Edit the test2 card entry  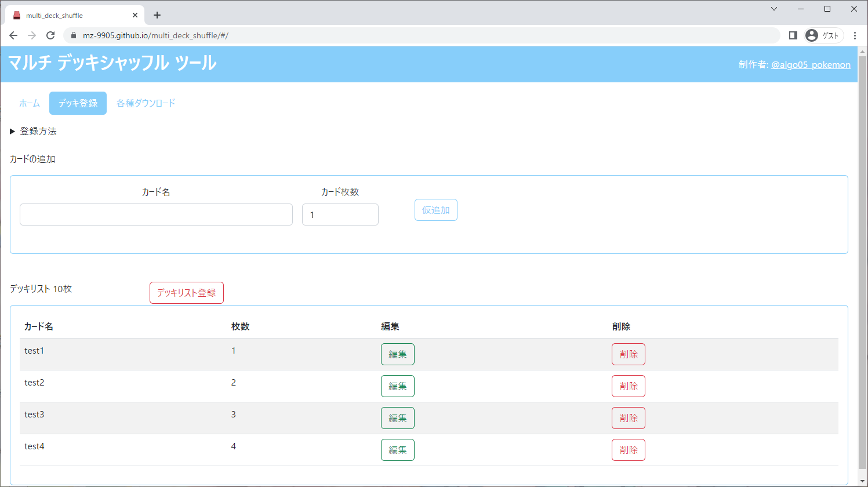pos(397,386)
